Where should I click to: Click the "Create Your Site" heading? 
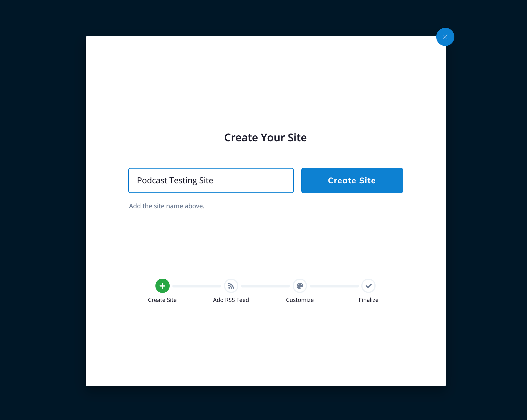point(265,138)
